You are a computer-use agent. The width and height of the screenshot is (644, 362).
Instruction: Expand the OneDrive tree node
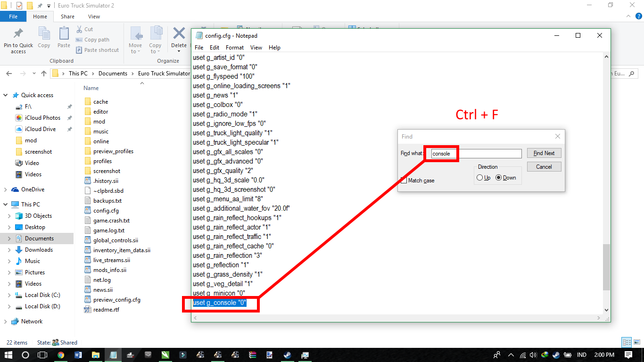pyautogui.click(x=6, y=189)
